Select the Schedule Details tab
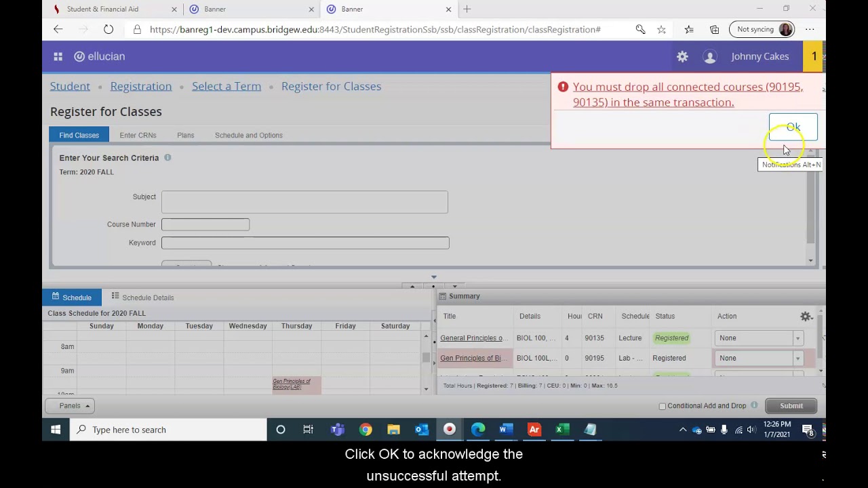868x488 pixels. click(x=142, y=298)
